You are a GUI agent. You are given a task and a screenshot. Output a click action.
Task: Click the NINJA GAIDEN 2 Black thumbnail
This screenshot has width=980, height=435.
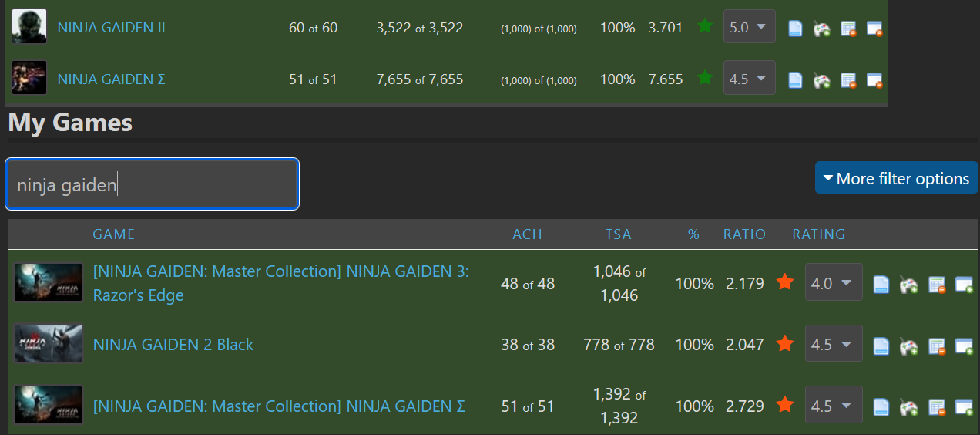pos(48,344)
